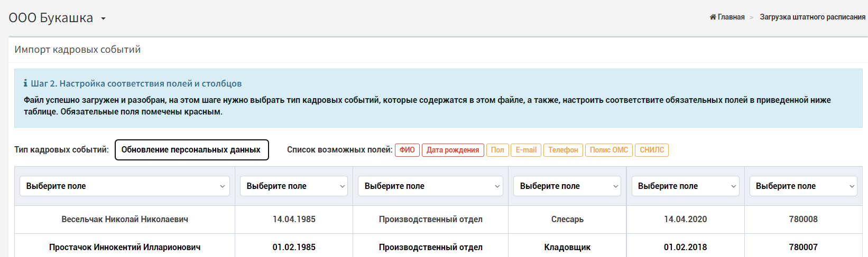Open field dropdown above 780008 column
868x257 pixels.
[804, 186]
